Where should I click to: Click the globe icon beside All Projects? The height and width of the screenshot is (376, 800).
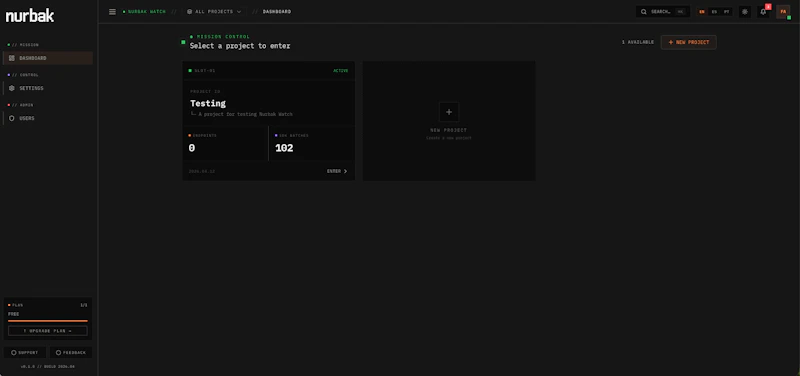(190, 12)
